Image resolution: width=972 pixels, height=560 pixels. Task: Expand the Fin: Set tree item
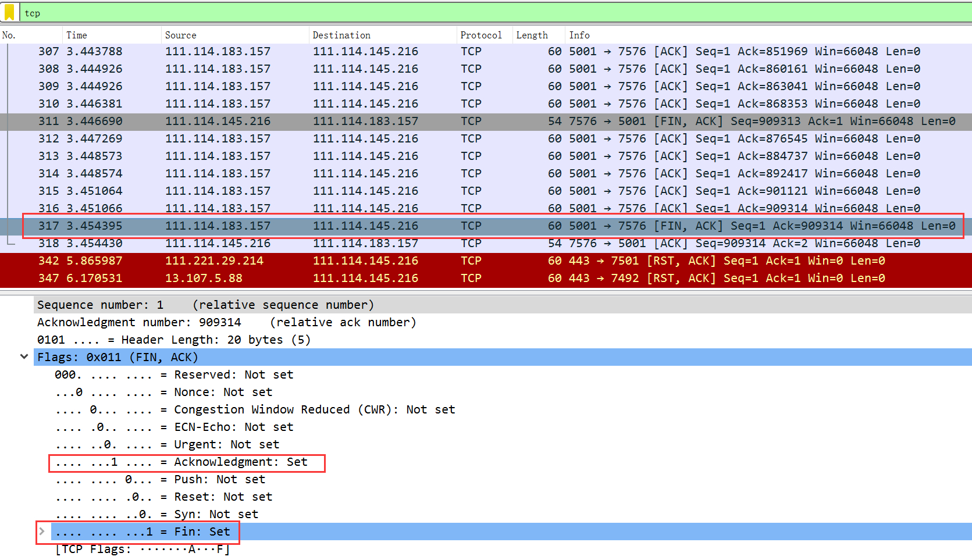pyautogui.click(x=42, y=531)
